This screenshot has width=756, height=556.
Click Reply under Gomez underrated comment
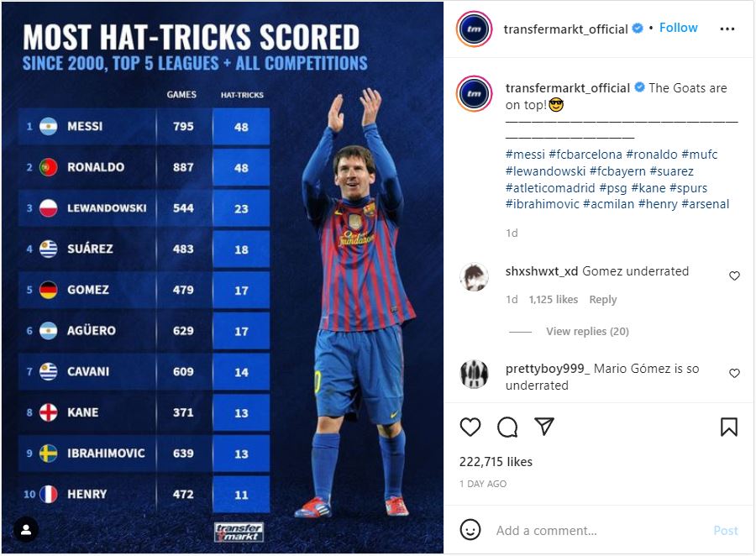[602, 299]
